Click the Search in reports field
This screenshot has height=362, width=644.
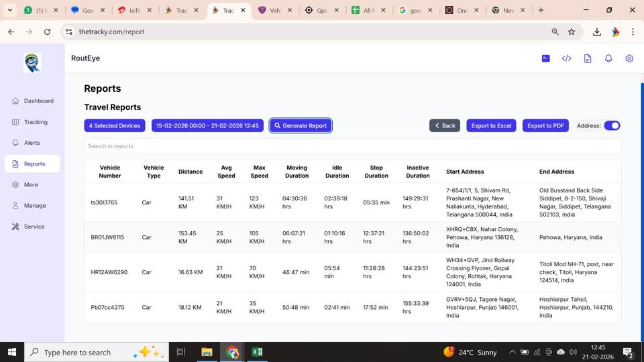(x=352, y=146)
